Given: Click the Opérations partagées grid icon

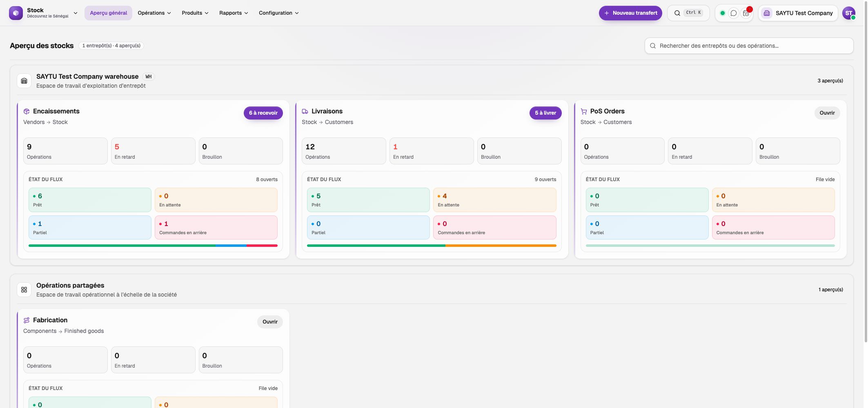Looking at the screenshot, I should [x=24, y=290].
